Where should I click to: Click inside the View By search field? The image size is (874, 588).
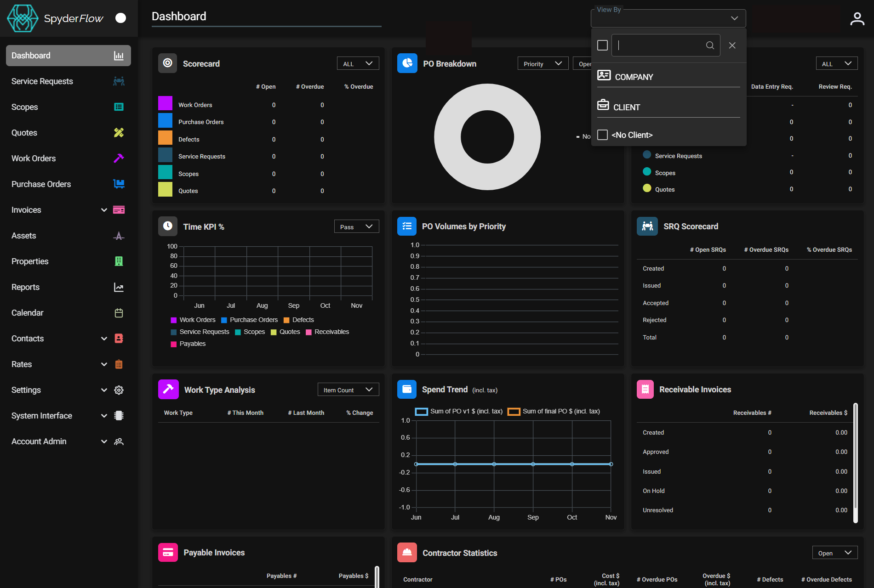662,45
